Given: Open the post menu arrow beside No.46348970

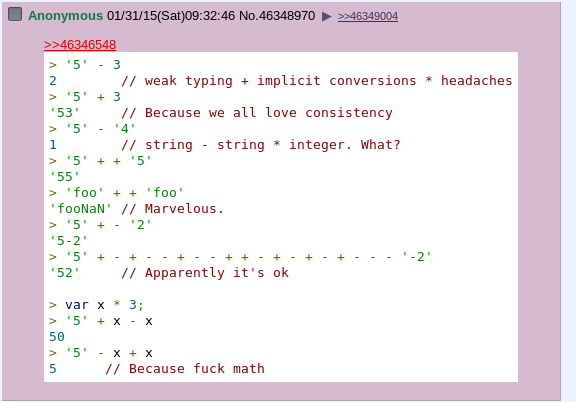Looking at the screenshot, I should point(327,16).
